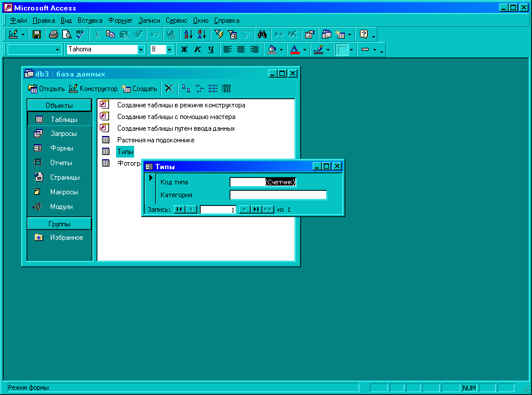Toggle center alignment formatting
This screenshot has width=532, height=395.
pos(241,50)
